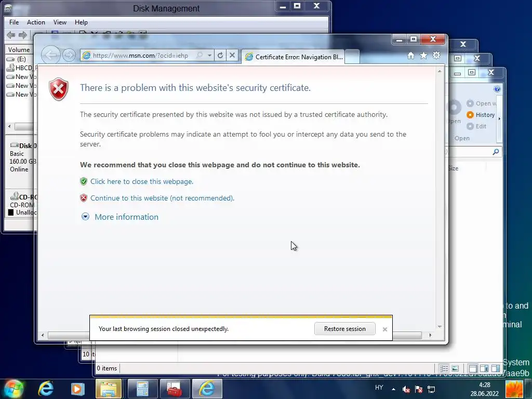The height and width of the screenshot is (399, 532).
Task: Open pinned Internet Explorer on taskbar
Action: tap(46, 389)
